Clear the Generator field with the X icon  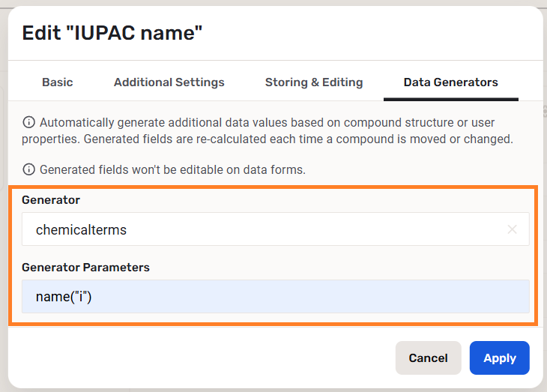click(513, 229)
